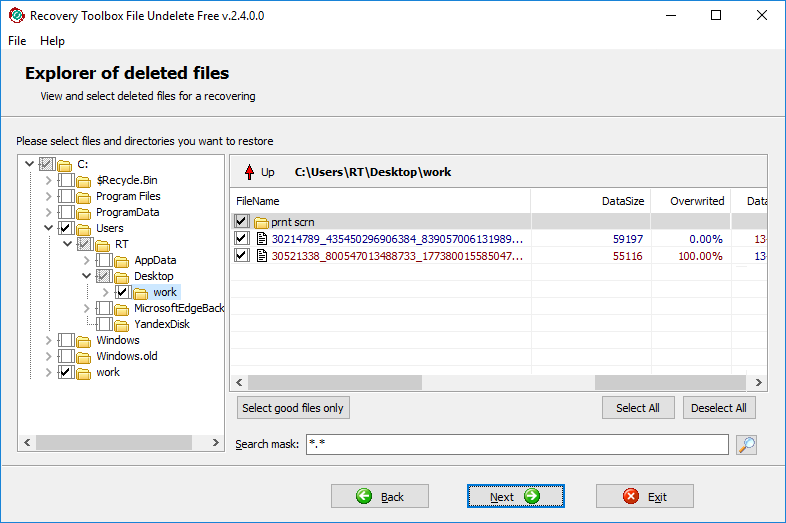Open the File menu
786x523 pixels.
[x=17, y=41]
